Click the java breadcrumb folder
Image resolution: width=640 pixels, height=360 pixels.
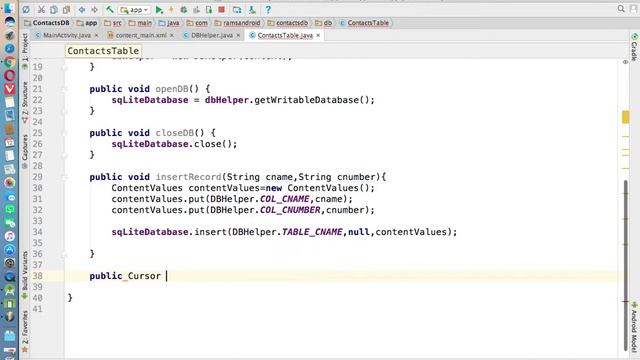click(x=169, y=23)
